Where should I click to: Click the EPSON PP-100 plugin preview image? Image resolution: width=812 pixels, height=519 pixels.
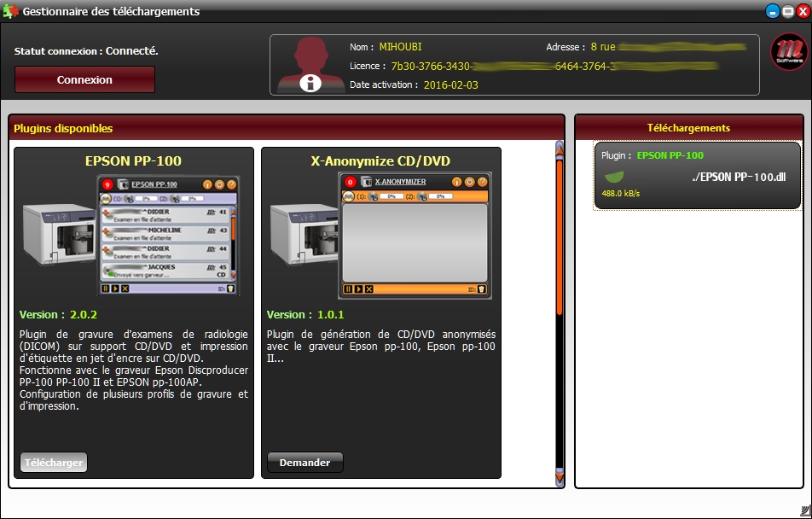pos(131,236)
